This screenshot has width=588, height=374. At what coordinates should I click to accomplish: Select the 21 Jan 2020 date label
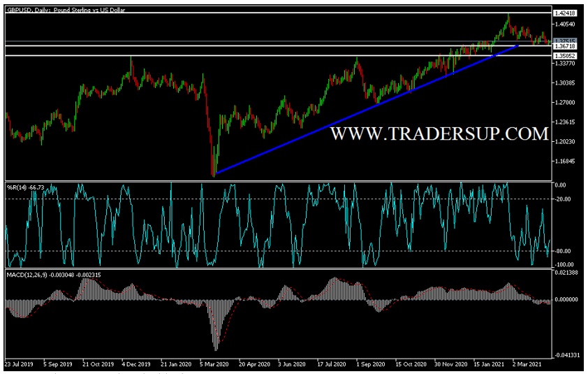click(176, 364)
